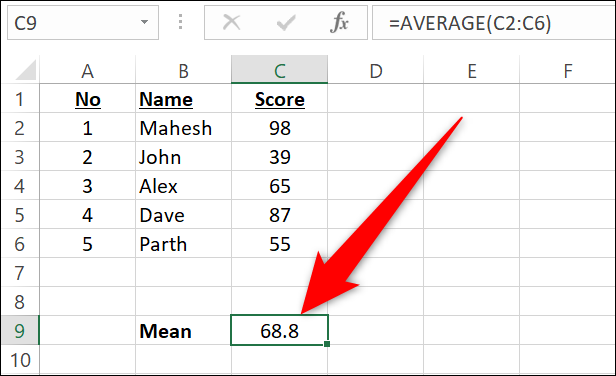
Task: Click the Name Box showing C9
Action: pos(83,22)
